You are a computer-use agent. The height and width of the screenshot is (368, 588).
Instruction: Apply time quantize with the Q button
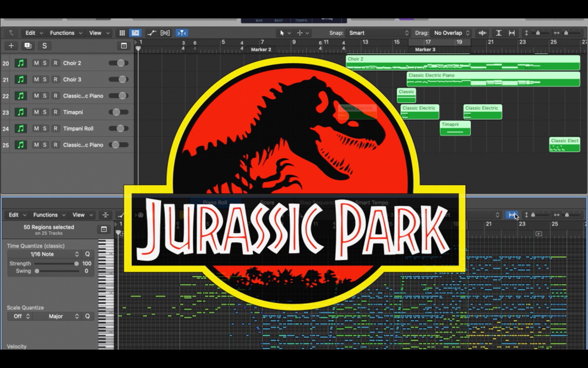(87, 254)
